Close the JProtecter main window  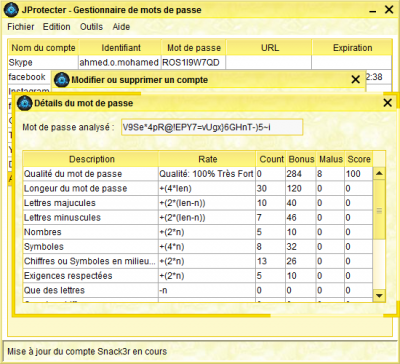389,10
